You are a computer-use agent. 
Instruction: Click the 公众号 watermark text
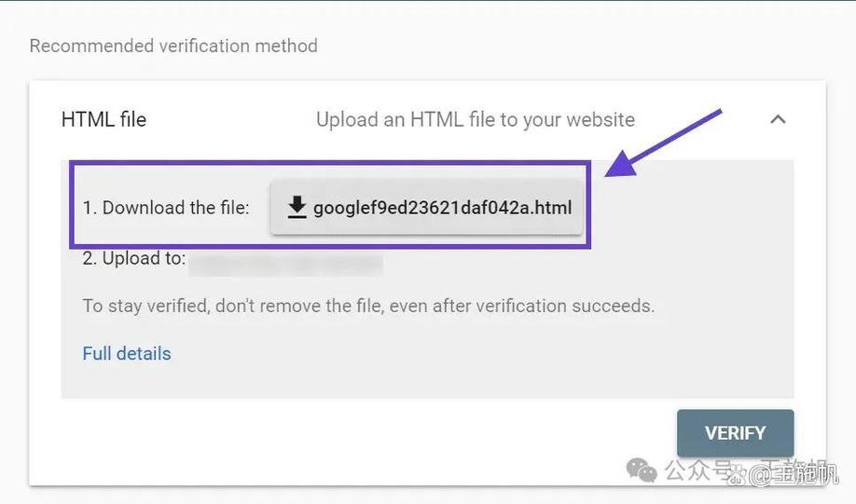point(697,470)
